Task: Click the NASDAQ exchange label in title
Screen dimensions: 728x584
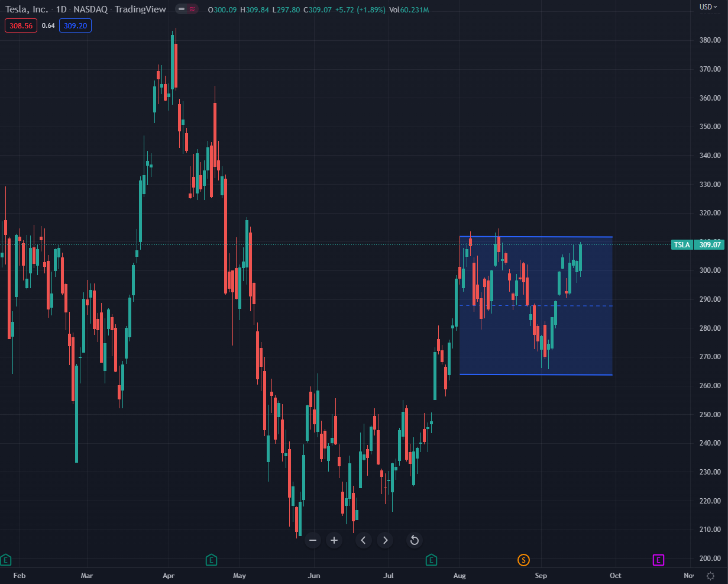Action: (x=91, y=9)
